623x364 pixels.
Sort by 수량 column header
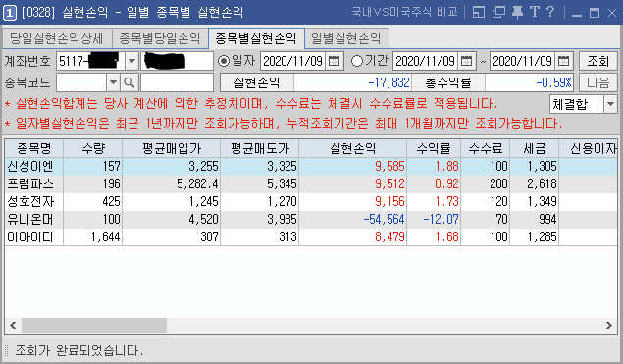[93, 148]
